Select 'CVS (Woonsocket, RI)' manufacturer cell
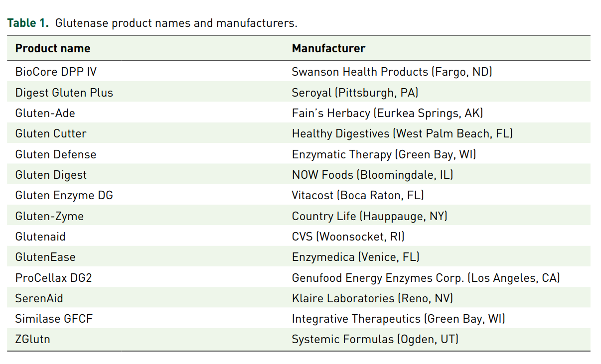The width and height of the screenshot is (601, 364). 348,237
